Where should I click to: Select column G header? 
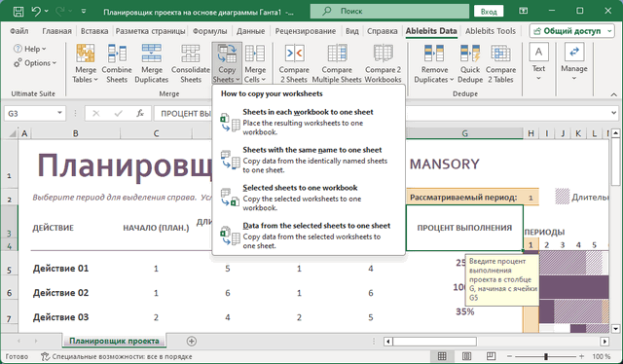(464, 133)
